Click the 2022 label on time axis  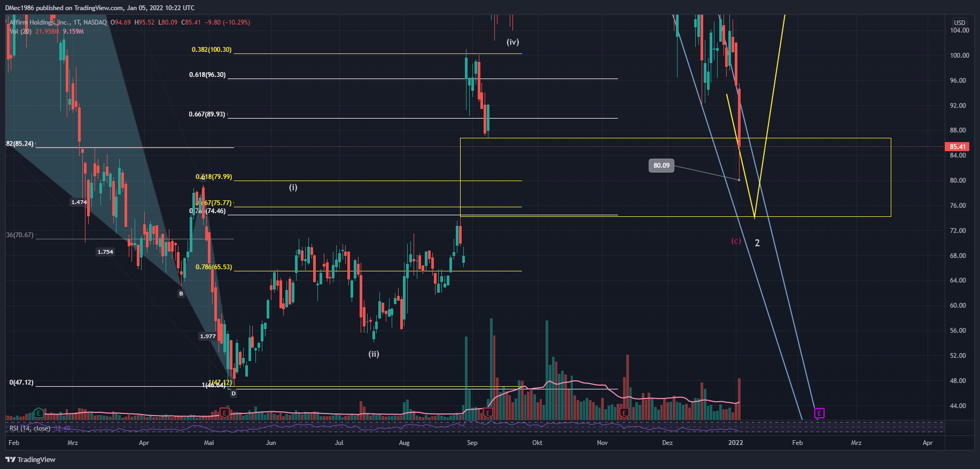[x=736, y=442]
